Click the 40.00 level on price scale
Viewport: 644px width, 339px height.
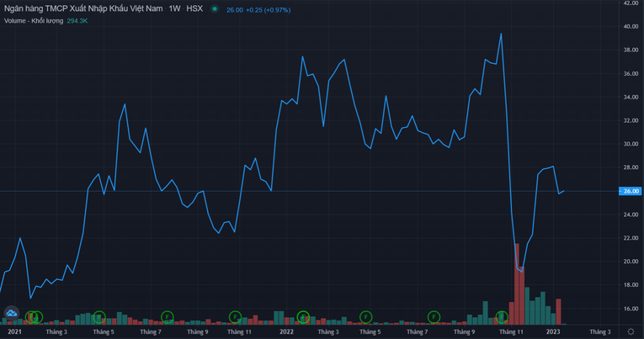pos(631,26)
